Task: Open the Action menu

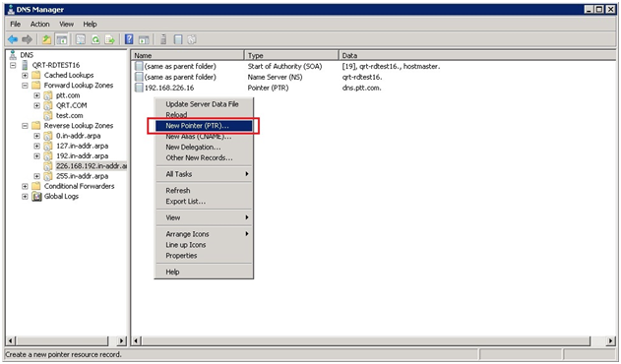Action: click(x=40, y=25)
